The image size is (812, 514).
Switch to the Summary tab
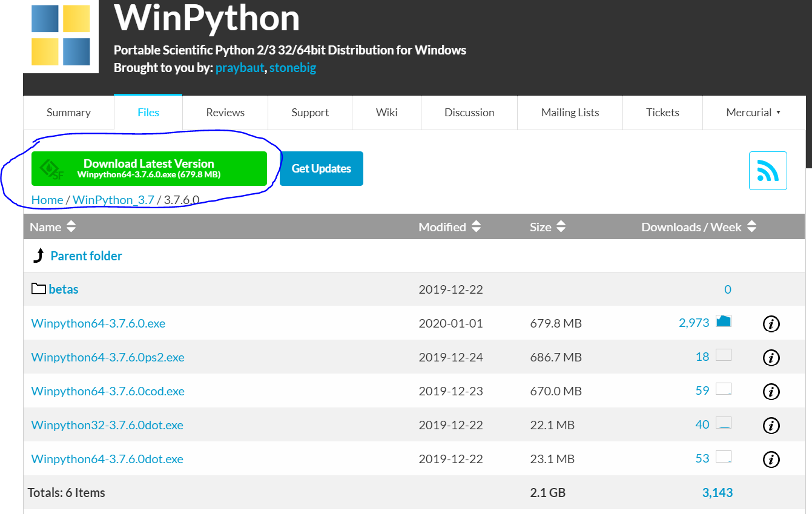pos(68,112)
